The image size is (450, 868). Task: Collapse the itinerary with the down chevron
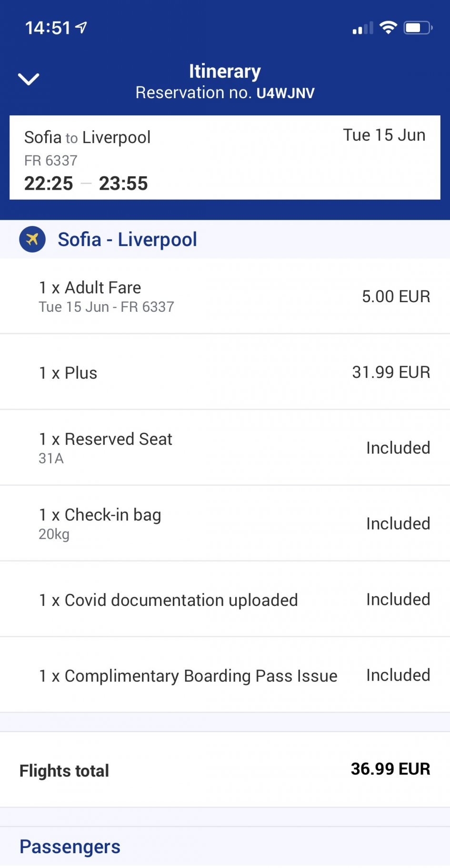click(29, 79)
